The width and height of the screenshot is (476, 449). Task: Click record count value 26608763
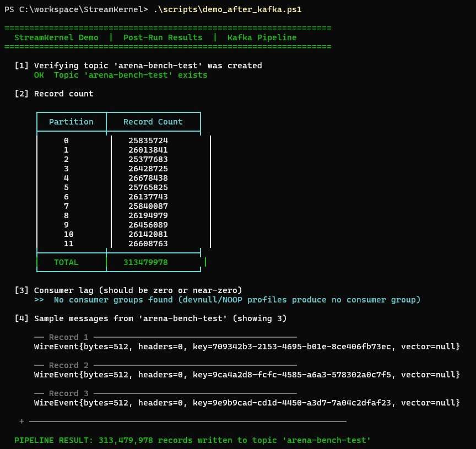[x=148, y=244]
